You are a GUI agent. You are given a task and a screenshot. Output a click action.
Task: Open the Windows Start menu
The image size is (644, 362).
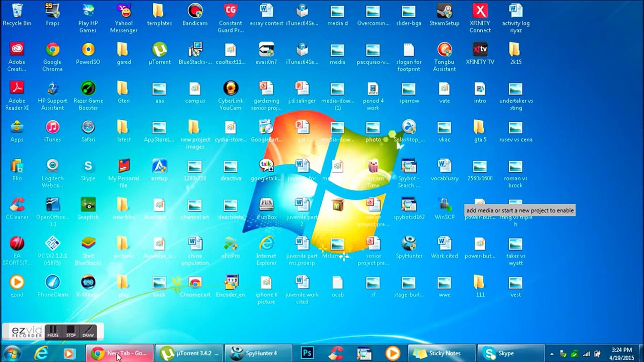(12, 353)
